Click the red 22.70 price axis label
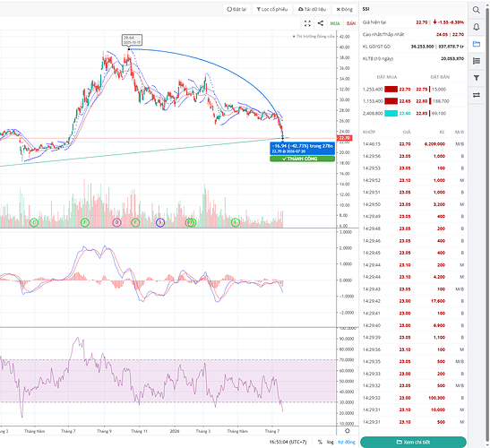Viewport: 490px width, 448px height. pyautogui.click(x=344, y=138)
